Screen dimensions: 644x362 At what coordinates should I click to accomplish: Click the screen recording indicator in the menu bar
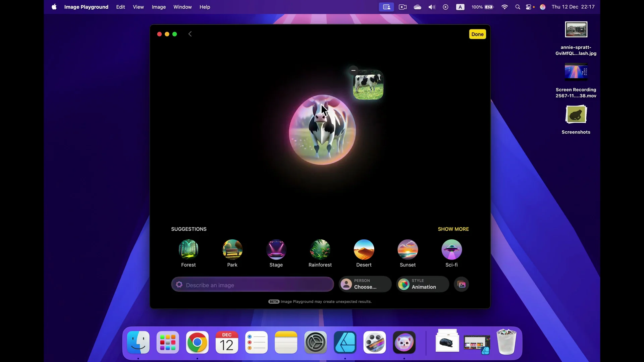click(386, 7)
